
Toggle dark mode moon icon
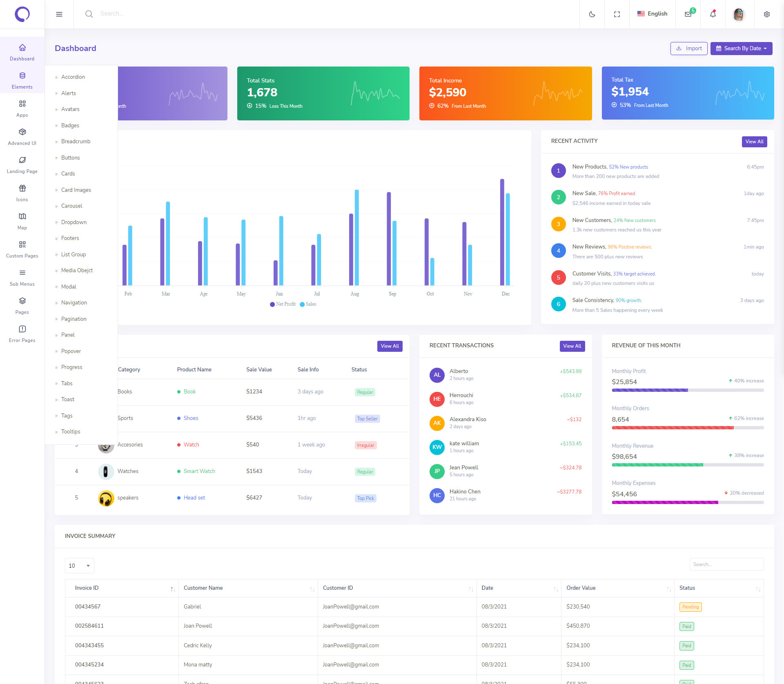tap(592, 14)
